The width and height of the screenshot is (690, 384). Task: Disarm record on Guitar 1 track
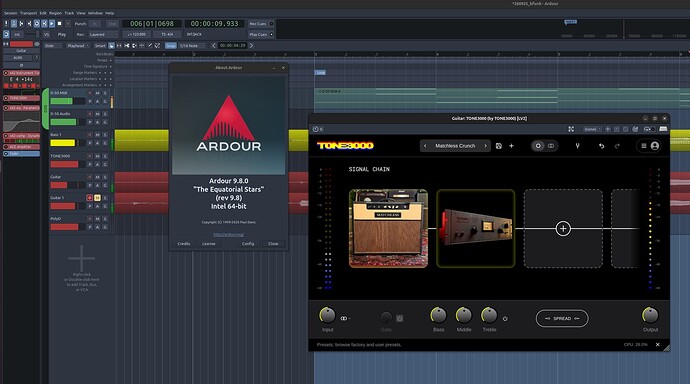[90, 198]
